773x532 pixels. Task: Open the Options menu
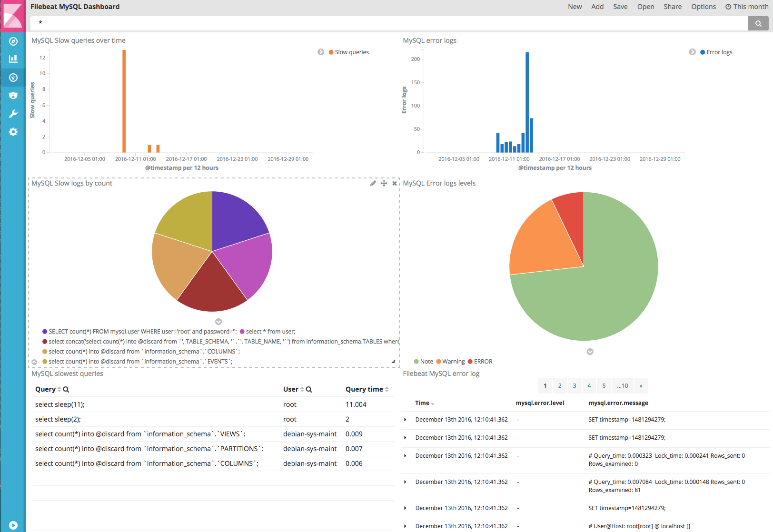[703, 6]
